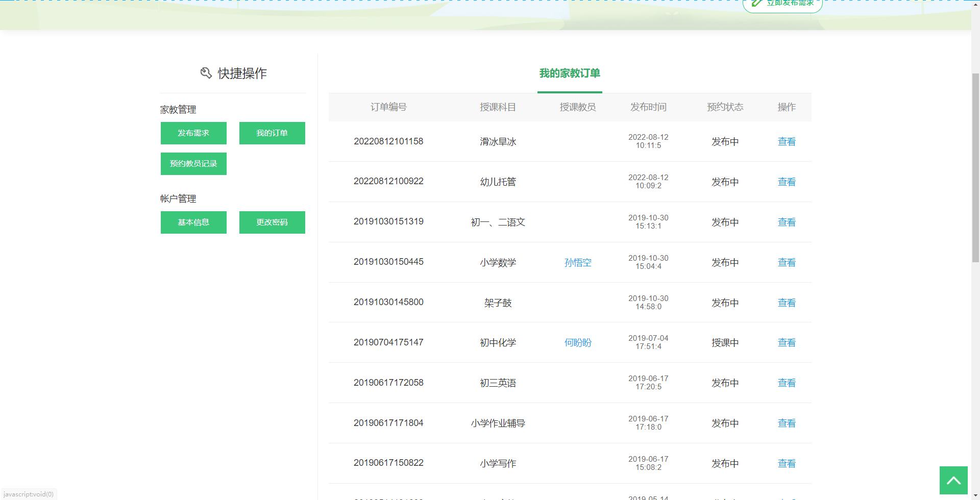The width and height of the screenshot is (980, 500).
Task: Click the 幼儿托管 subject cell
Action: pos(498,182)
